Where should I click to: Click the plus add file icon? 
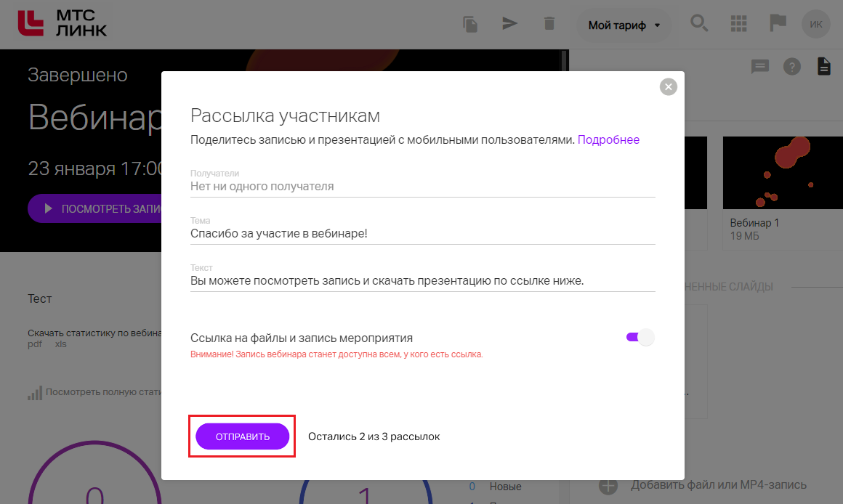pos(608,486)
